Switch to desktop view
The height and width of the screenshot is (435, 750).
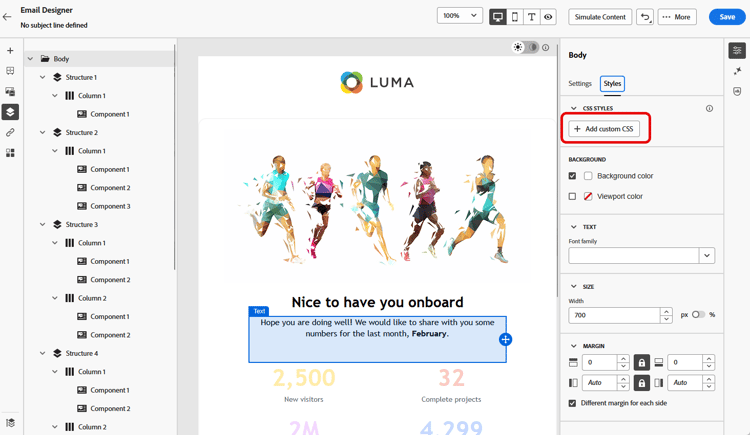(498, 17)
